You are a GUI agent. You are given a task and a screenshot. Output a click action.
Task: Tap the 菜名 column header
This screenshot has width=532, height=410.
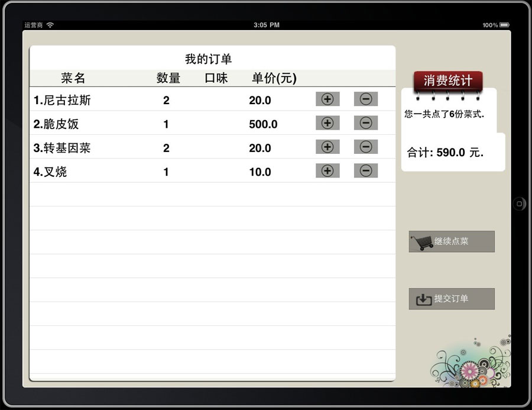click(73, 78)
